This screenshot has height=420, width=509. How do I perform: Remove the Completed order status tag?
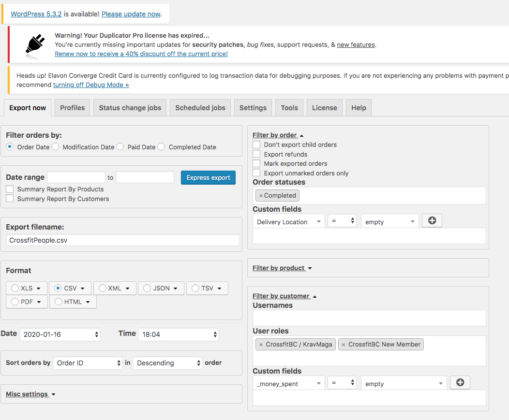click(261, 196)
